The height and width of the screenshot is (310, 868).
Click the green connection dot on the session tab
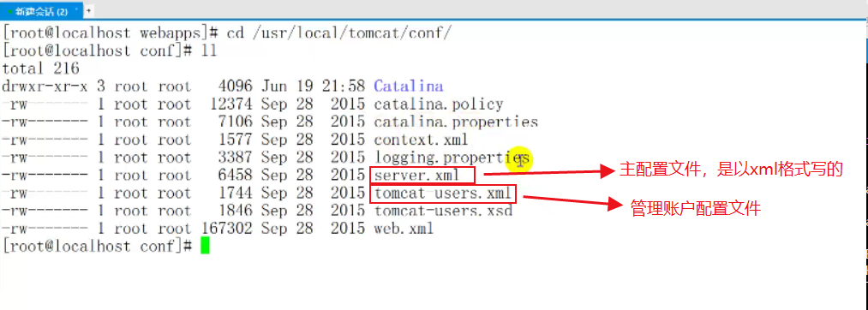pyautogui.click(x=9, y=11)
